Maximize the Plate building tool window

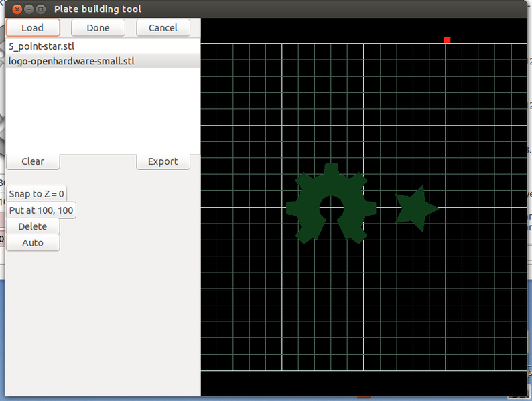tap(41, 9)
